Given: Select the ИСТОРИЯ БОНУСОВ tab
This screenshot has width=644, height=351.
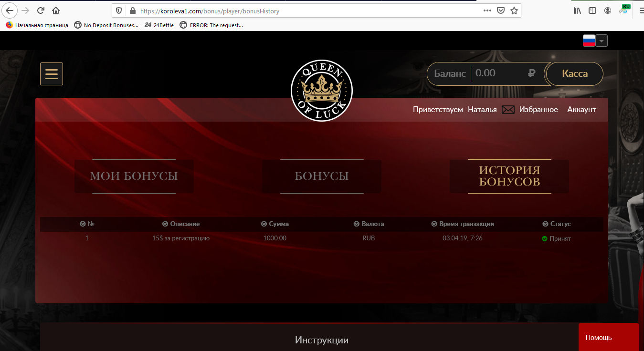Looking at the screenshot, I should tap(509, 176).
